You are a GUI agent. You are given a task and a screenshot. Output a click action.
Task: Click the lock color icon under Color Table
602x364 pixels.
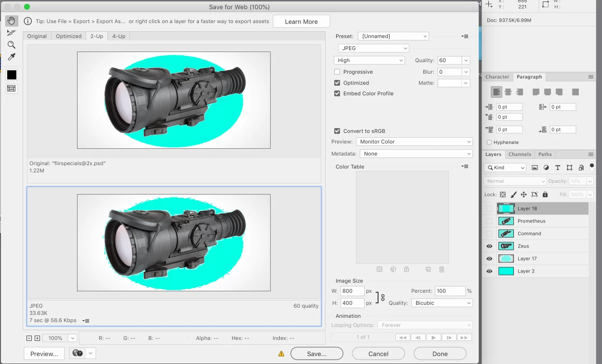tap(406, 270)
